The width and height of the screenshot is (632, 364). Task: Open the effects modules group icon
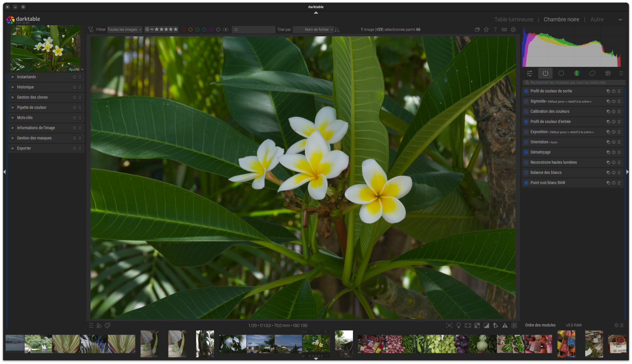click(x=608, y=73)
